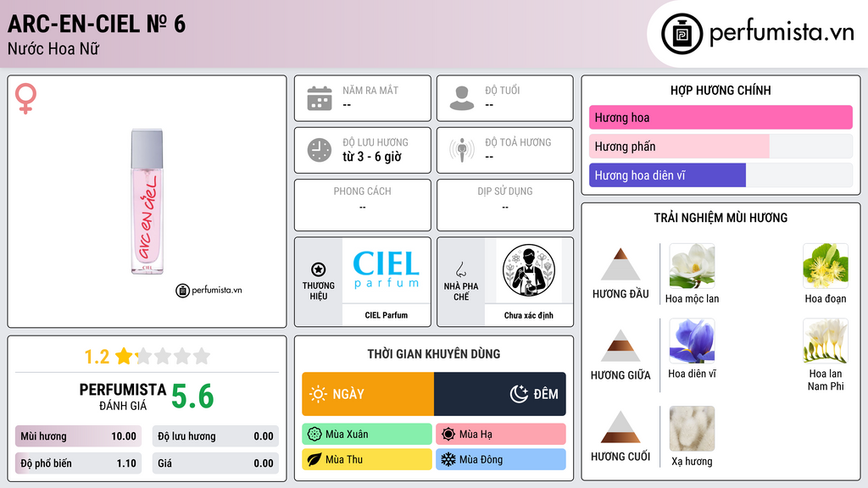
Task: Click the Hương phấn accord bar
Action: 721,146
